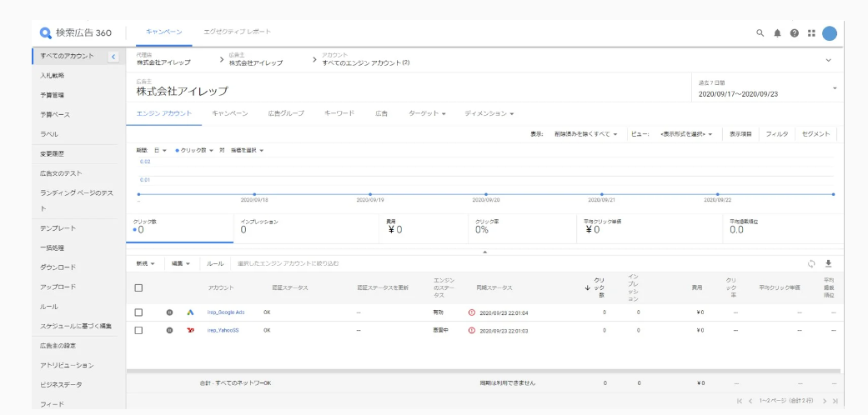Open the apps grid icon
Viewport: 868px width, 415px height.
(811, 33)
